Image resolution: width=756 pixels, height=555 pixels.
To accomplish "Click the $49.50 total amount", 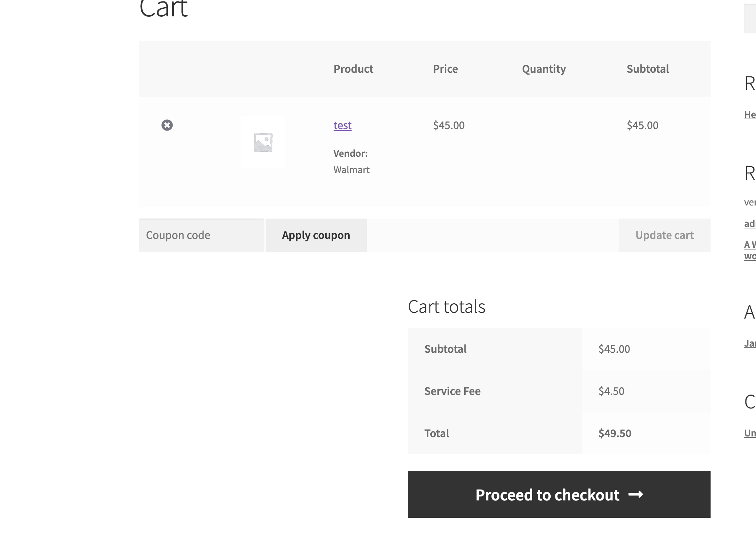I will point(615,434).
